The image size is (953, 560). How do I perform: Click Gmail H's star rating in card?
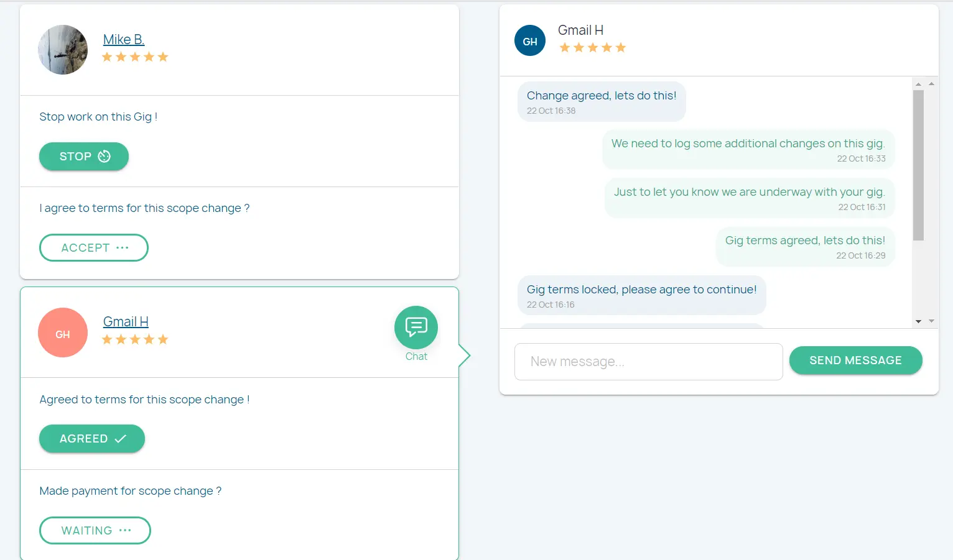point(135,339)
